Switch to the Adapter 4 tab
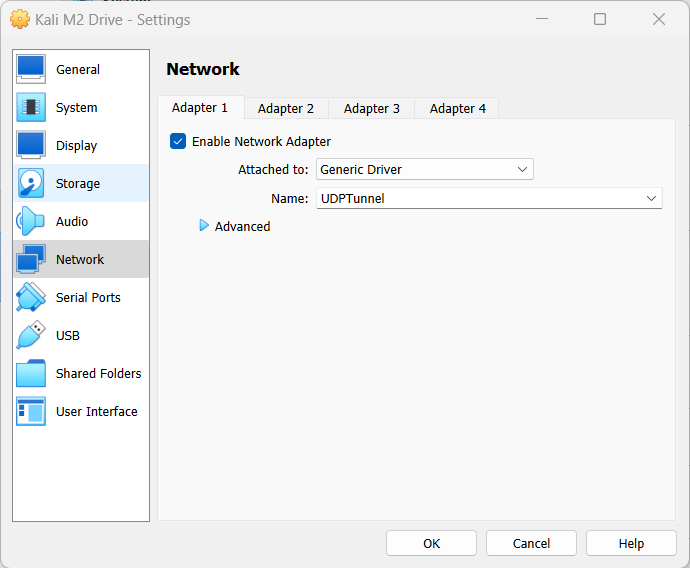Image resolution: width=690 pixels, height=568 pixels. coord(457,109)
